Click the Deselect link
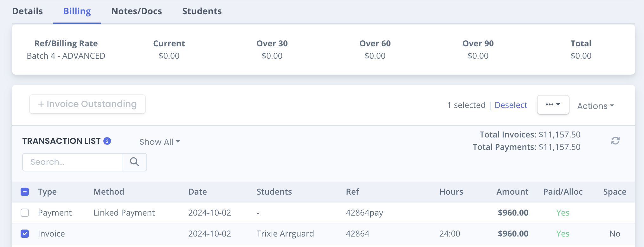The width and height of the screenshot is (644, 247). pyautogui.click(x=511, y=105)
